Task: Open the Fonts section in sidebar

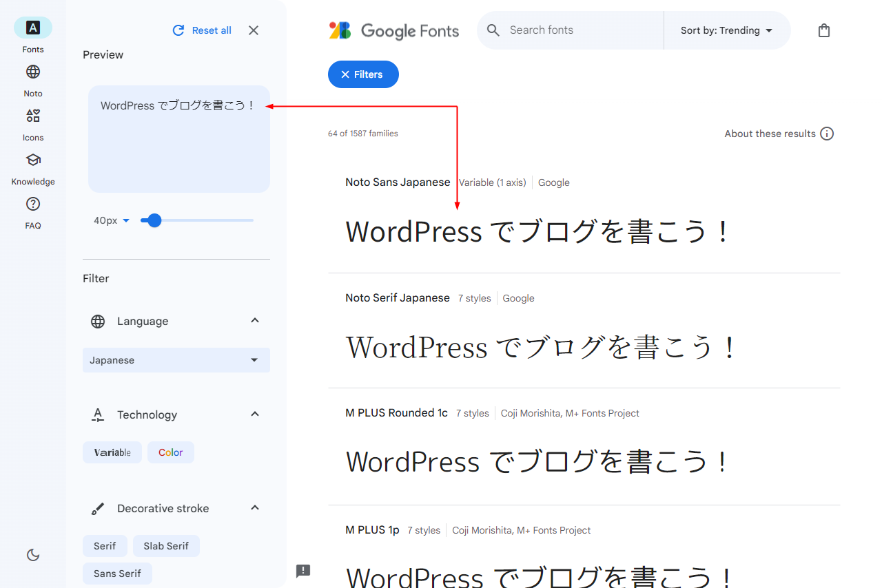Action: pos(33,28)
